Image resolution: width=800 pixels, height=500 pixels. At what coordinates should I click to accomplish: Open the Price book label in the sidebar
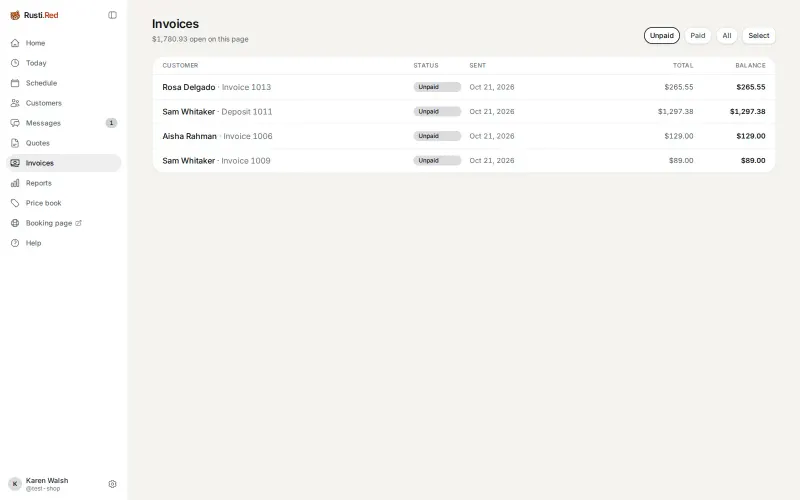pos(43,203)
